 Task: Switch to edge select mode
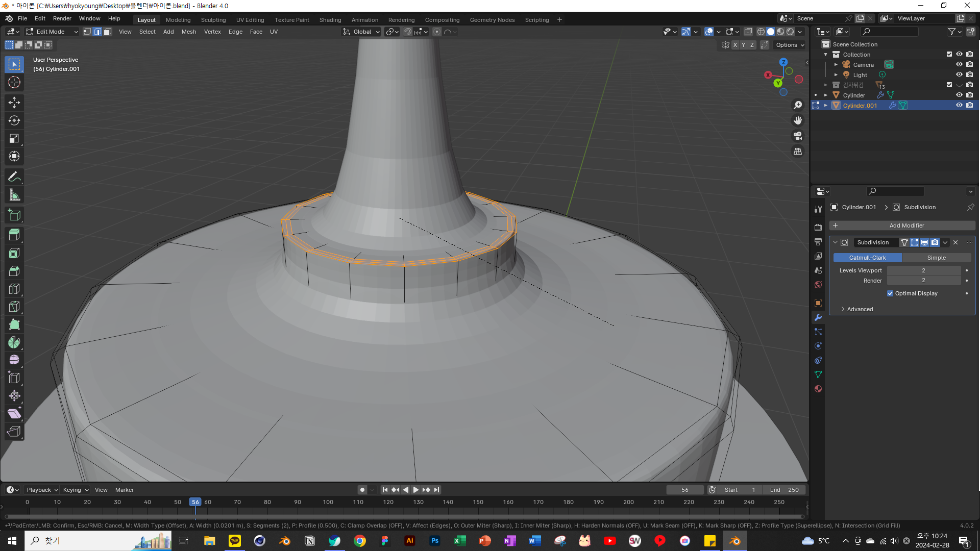click(x=97, y=32)
